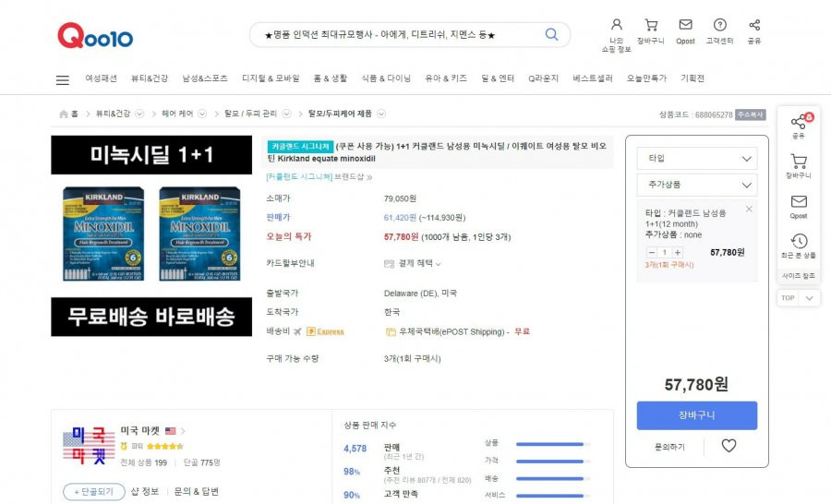This screenshot has height=504, width=831.
Task: Click left Kirkland Minoxidil product image
Action: tap(103, 234)
